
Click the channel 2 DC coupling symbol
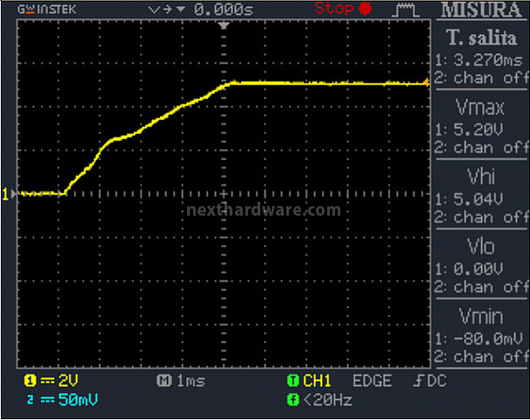coord(47,400)
